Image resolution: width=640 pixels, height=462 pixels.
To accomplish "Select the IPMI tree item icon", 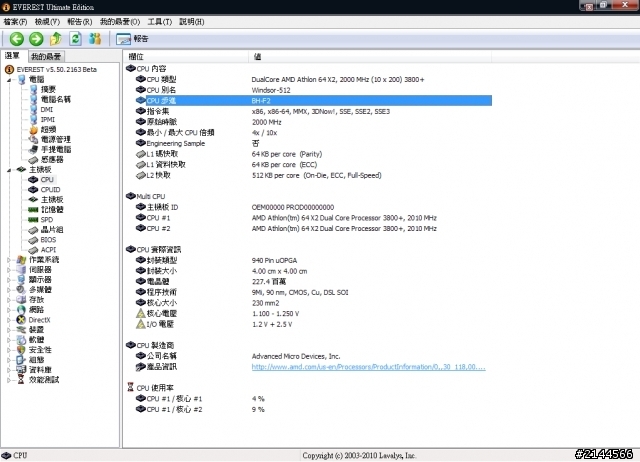I will 33,120.
